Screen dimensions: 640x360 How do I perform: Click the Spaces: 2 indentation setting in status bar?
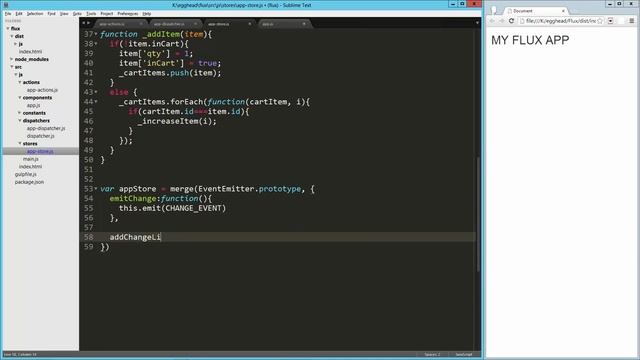click(432, 354)
